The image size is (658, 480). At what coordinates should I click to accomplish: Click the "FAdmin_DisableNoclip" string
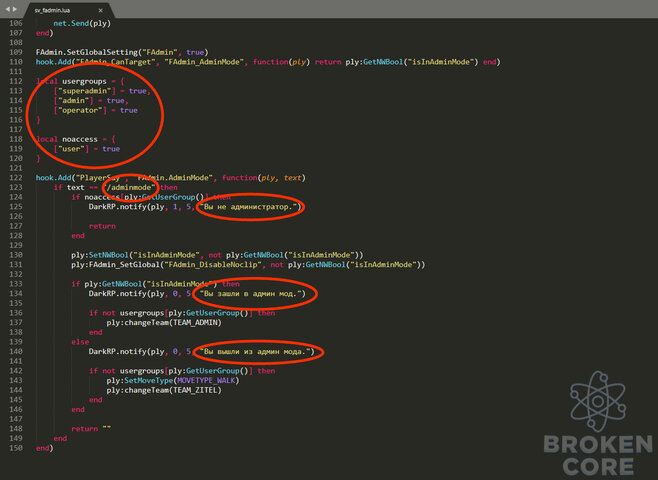[x=213, y=265]
